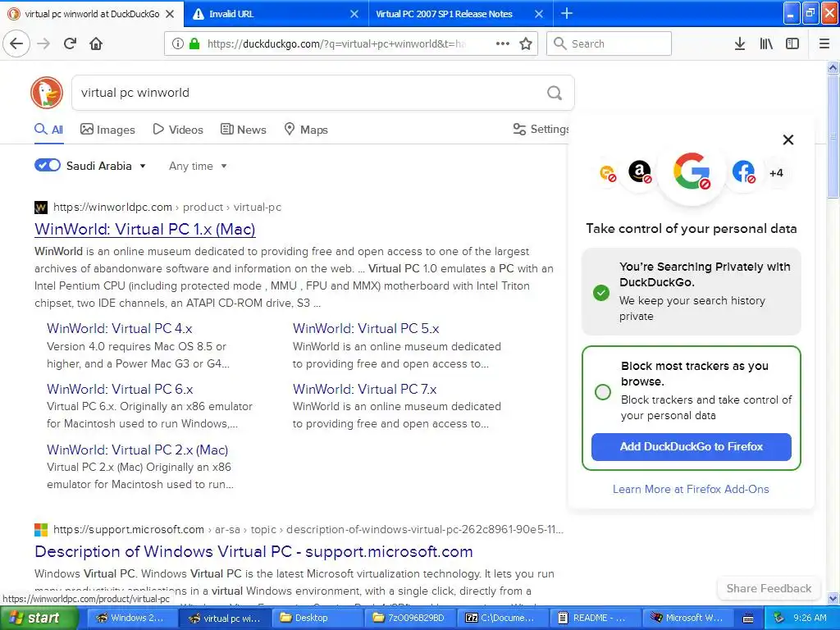Go back to previous page
Viewport: 840px width, 630px height.
[16, 43]
